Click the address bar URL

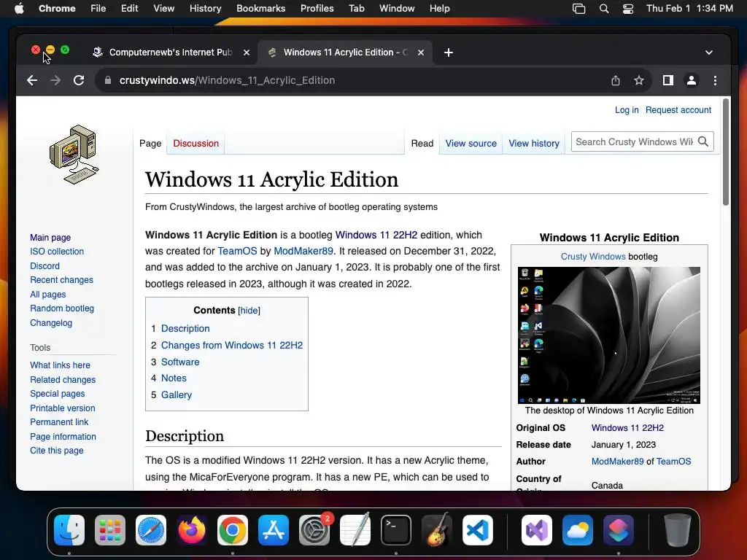point(227,80)
